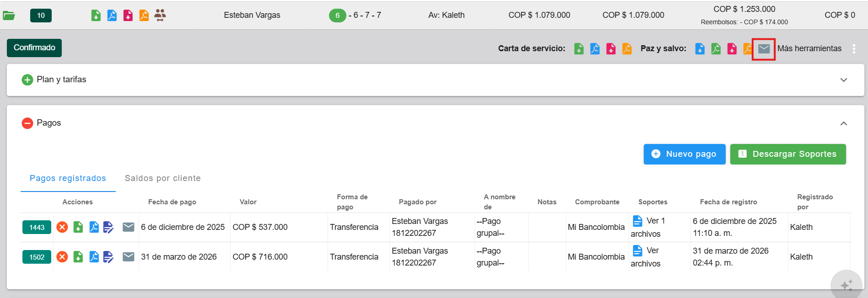This screenshot has width=868, height=298.
Task: Delete payment 1443 with red X
Action: tap(62, 227)
